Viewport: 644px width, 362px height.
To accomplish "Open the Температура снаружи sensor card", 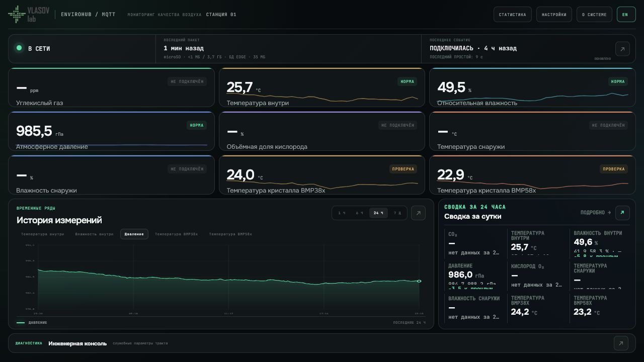I will coord(532,131).
